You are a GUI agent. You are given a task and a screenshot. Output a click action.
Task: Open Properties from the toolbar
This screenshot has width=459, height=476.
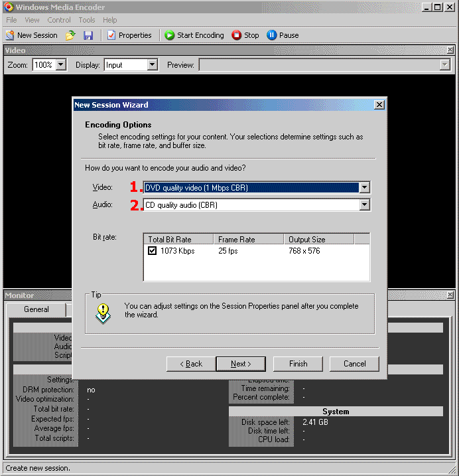click(129, 35)
